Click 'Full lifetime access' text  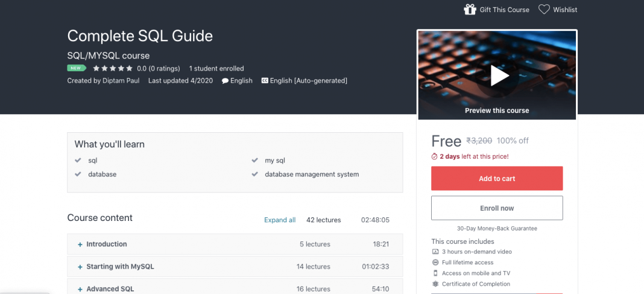click(x=468, y=263)
